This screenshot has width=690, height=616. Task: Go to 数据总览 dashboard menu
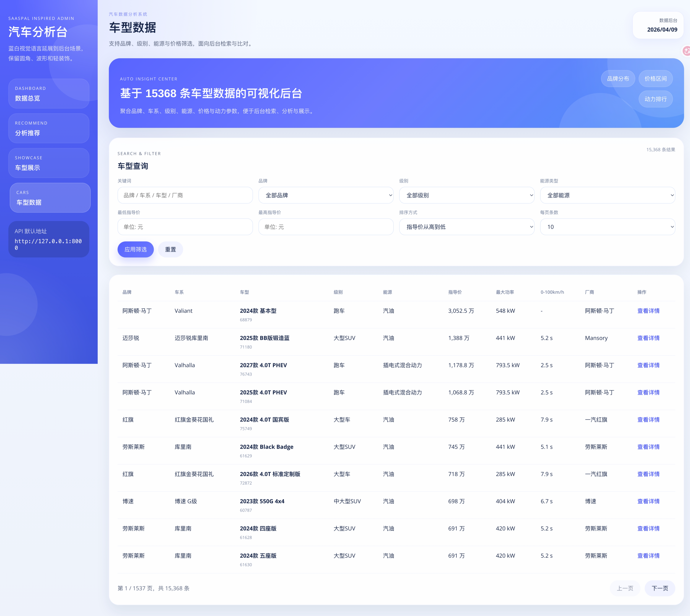point(49,94)
